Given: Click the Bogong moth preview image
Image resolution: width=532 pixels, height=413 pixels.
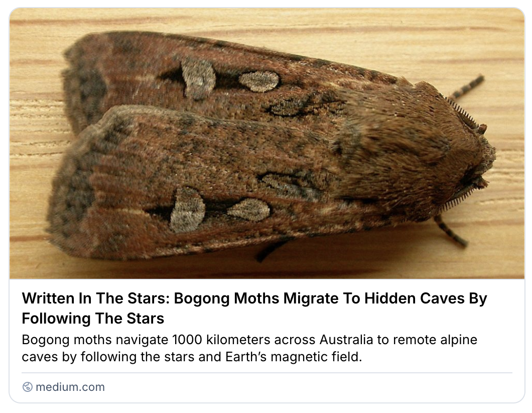Looking at the screenshot, I should coord(267,143).
